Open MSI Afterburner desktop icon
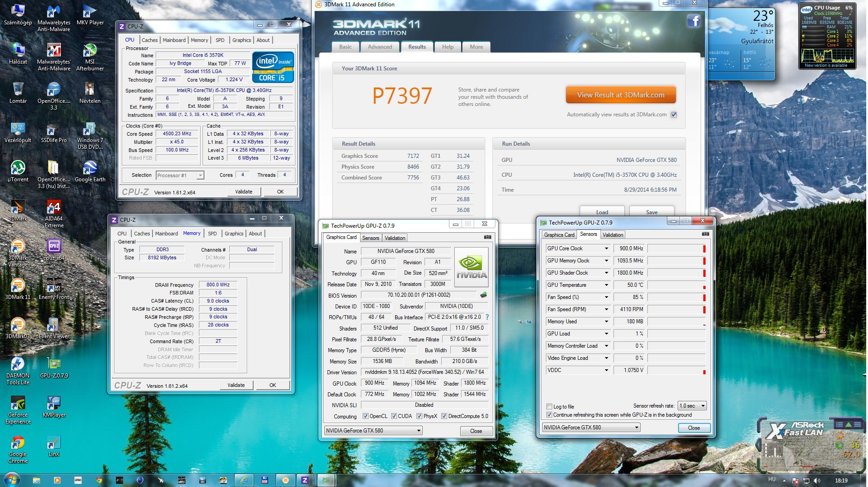The height and width of the screenshot is (487, 868). pos(90,57)
